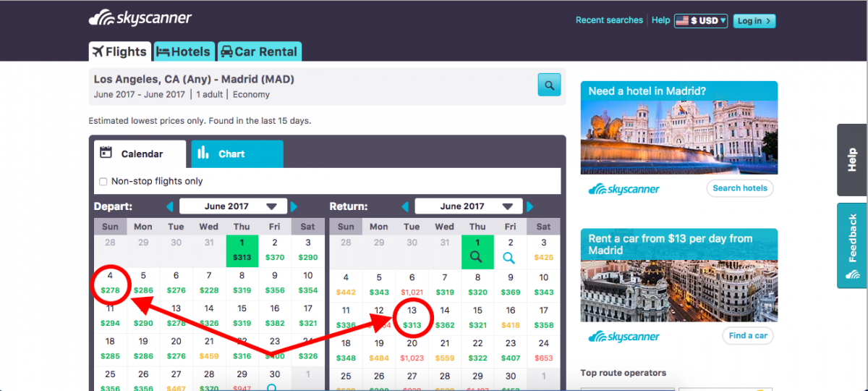The width and height of the screenshot is (868, 391).
Task: Click the Log in button
Action: [x=754, y=21]
